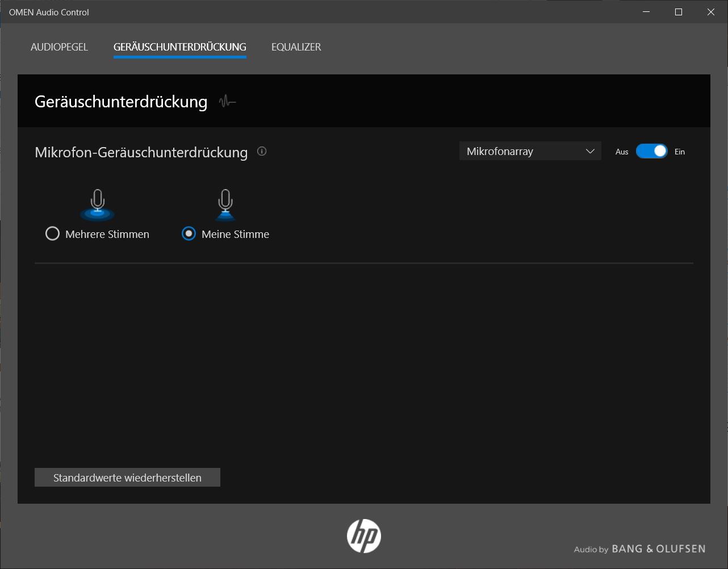Minimize the OMEN Audio Control window
Screen dimensions: 728x569
(646, 12)
